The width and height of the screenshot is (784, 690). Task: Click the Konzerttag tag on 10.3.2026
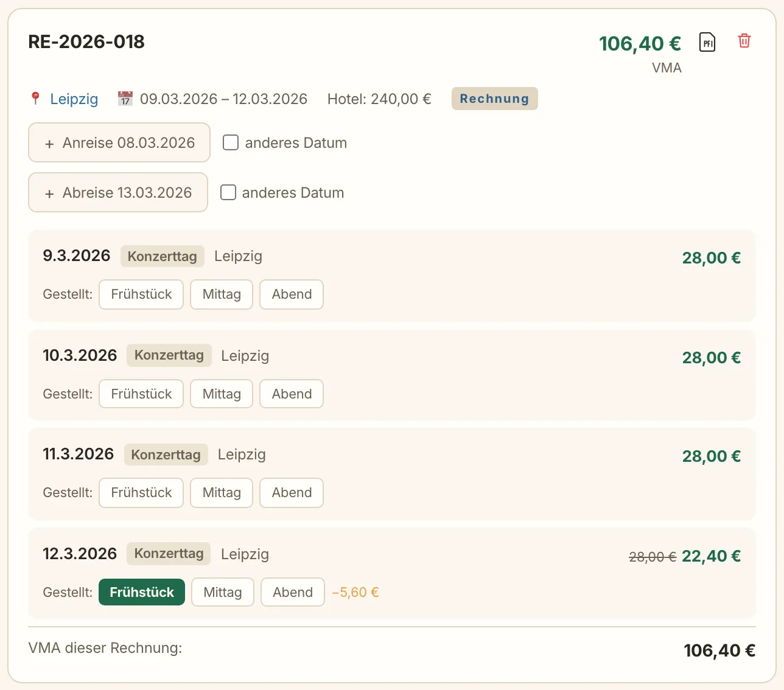point(169,355)
